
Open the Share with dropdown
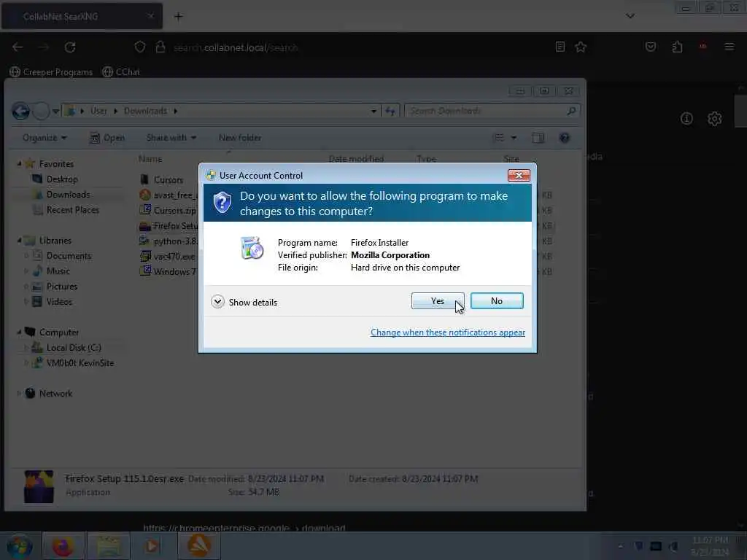point(171,138)
